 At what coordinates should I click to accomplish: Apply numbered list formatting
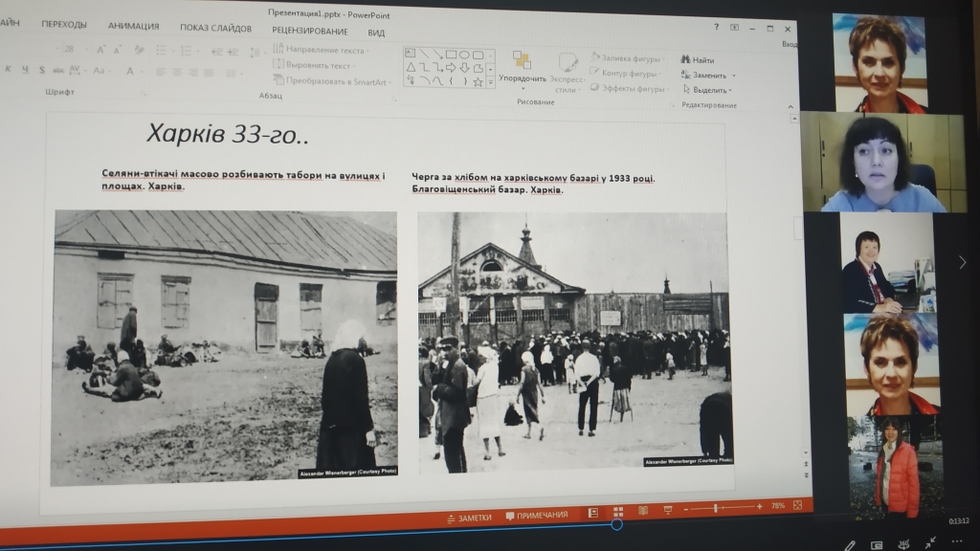pyautogui.click(x=187, y=52)
